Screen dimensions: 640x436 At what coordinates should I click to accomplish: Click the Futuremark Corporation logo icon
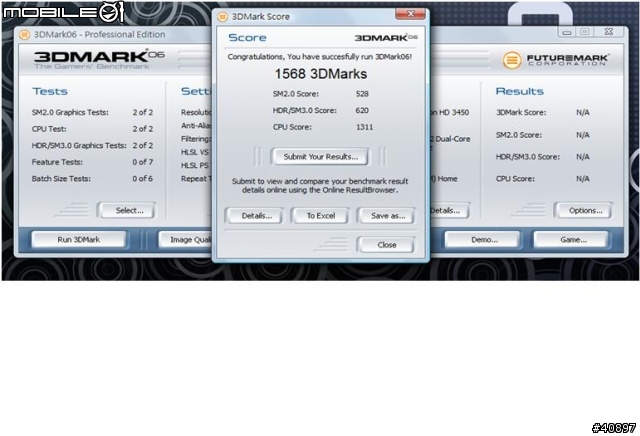point(512,60)
